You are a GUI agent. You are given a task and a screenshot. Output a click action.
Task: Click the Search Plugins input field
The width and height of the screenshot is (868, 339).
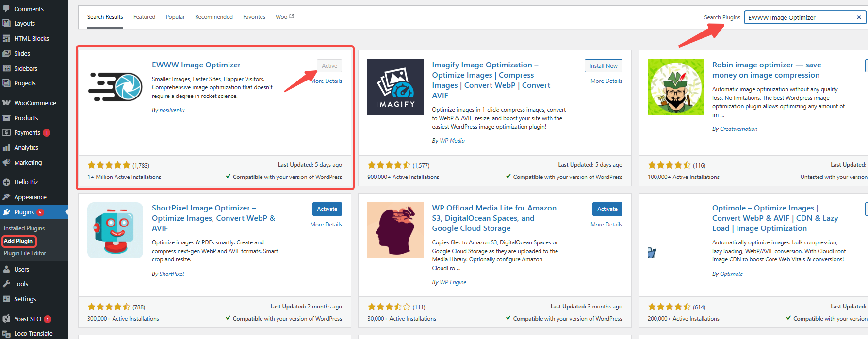click(x=800, y=17)
